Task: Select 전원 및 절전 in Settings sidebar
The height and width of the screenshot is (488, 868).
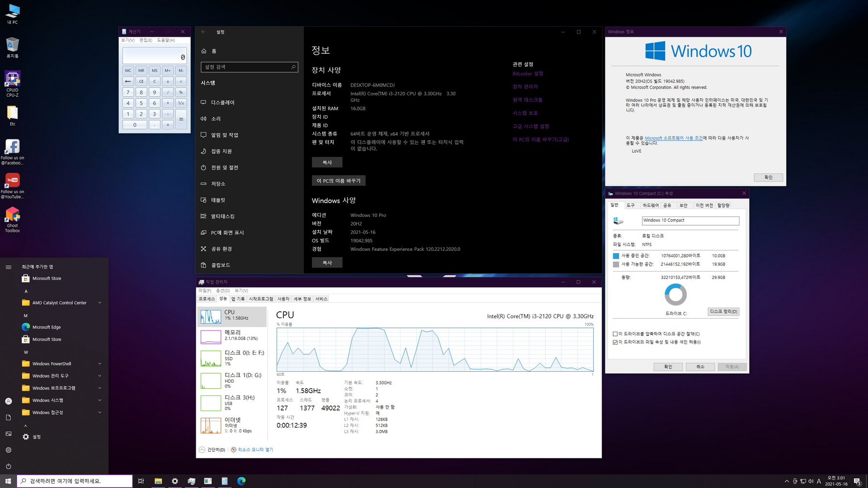Action: pos(249,168)
